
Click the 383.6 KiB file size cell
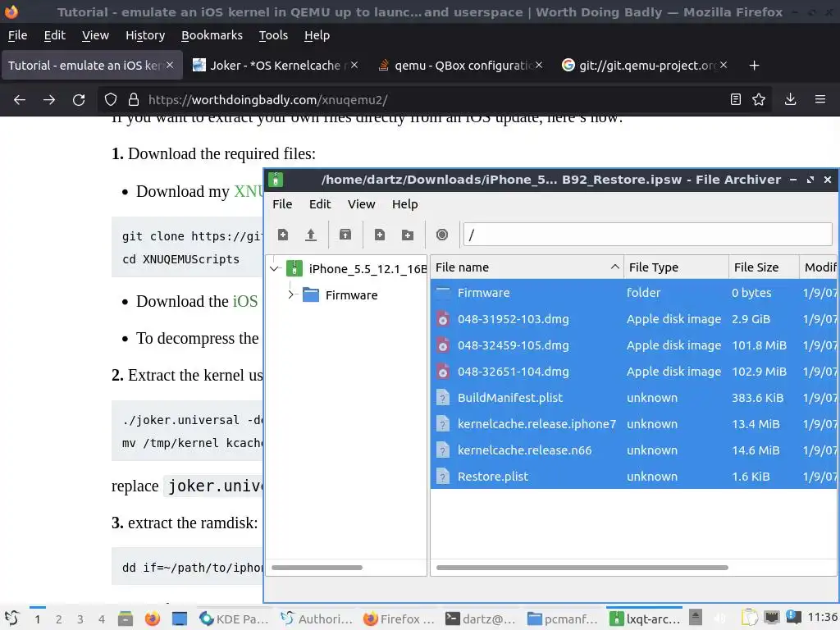(757, 398)
